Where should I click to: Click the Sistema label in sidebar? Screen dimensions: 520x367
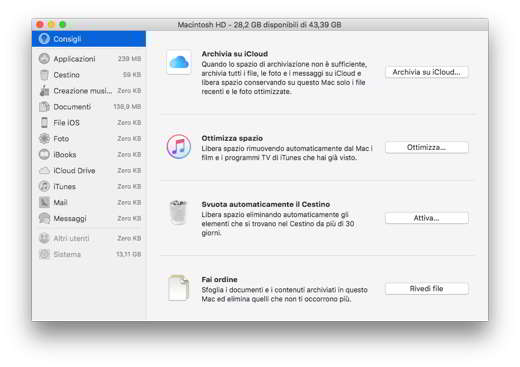67,254
